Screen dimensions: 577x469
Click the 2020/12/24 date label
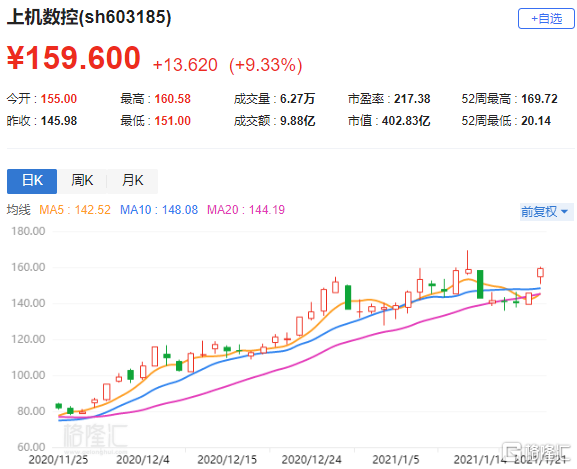click(311, 460)
